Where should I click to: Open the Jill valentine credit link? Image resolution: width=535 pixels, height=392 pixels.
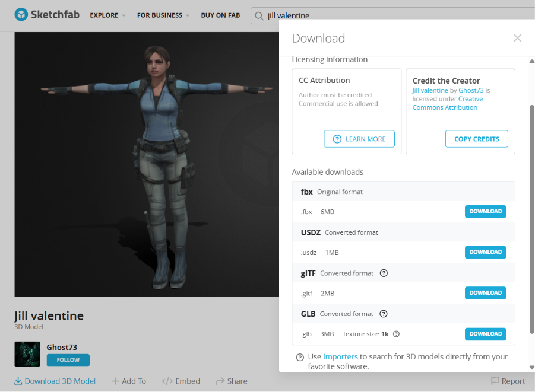point(430,90)
